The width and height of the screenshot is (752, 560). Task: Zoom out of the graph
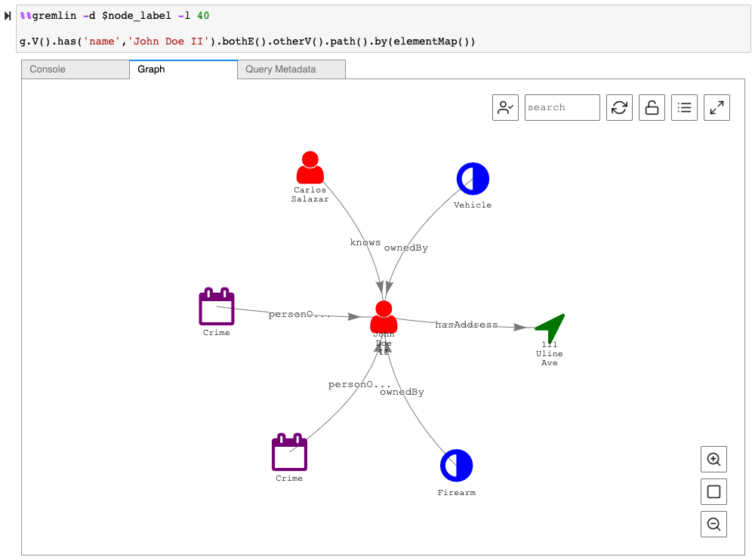pos(713,524)
